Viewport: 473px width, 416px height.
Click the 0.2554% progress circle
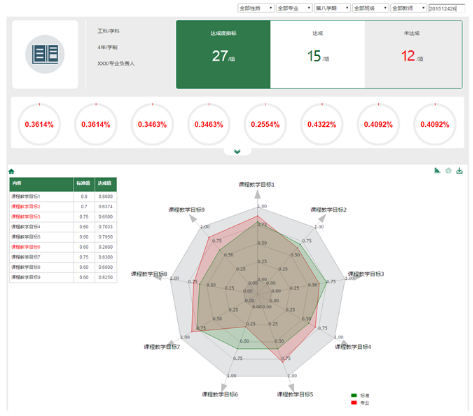(x=265, y=124)
